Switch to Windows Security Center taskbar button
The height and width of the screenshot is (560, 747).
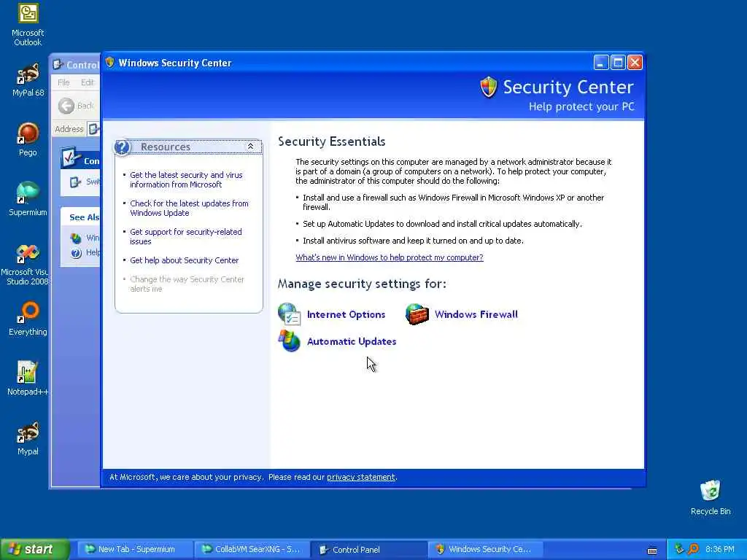485,549
